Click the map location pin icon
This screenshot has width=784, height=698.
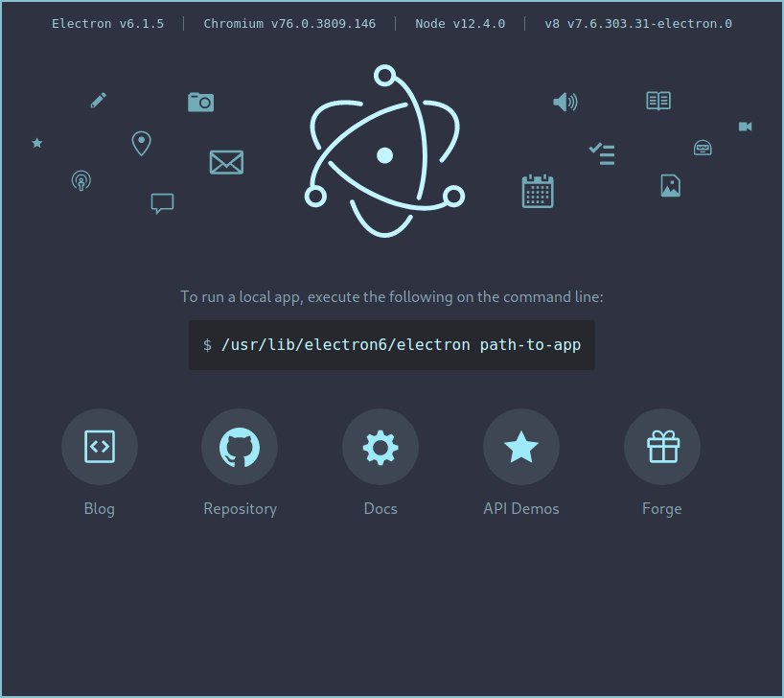(x=142, y=144)
